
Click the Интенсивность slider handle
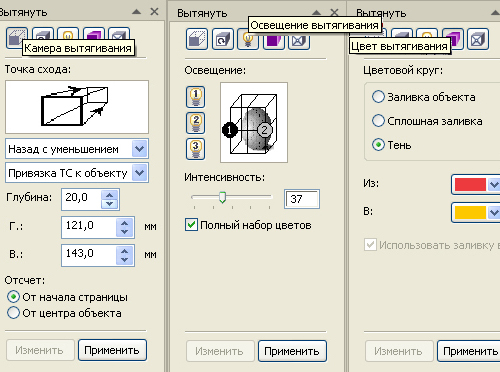point(222,197)
